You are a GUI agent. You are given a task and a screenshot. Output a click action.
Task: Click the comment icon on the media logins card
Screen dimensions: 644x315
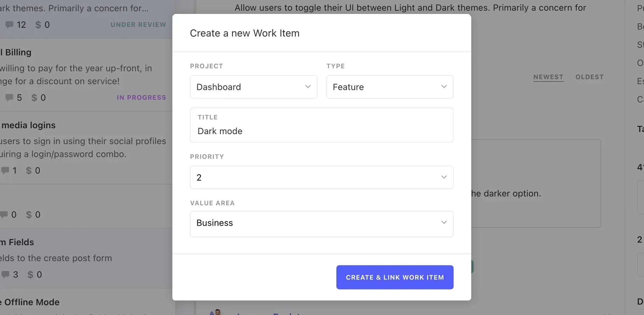point(5,170)
